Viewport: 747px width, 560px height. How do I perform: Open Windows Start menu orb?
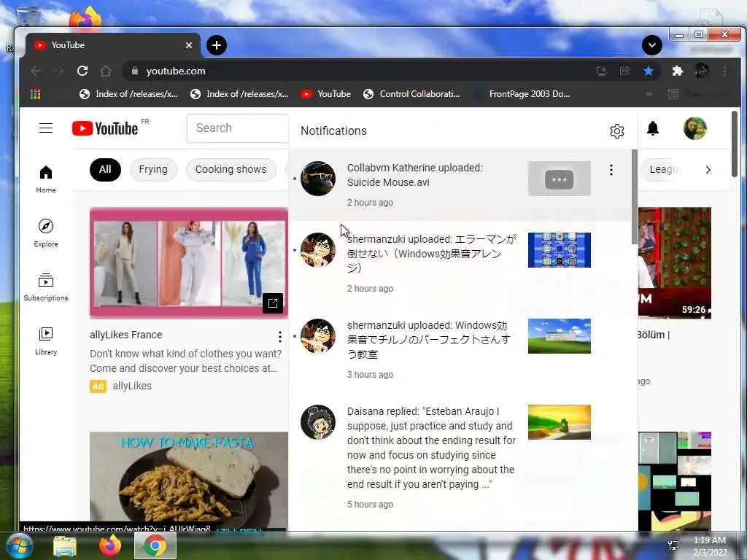[19, 545]
